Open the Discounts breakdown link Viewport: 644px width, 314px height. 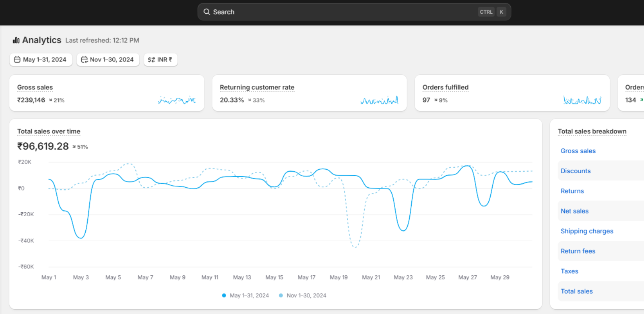576,171
